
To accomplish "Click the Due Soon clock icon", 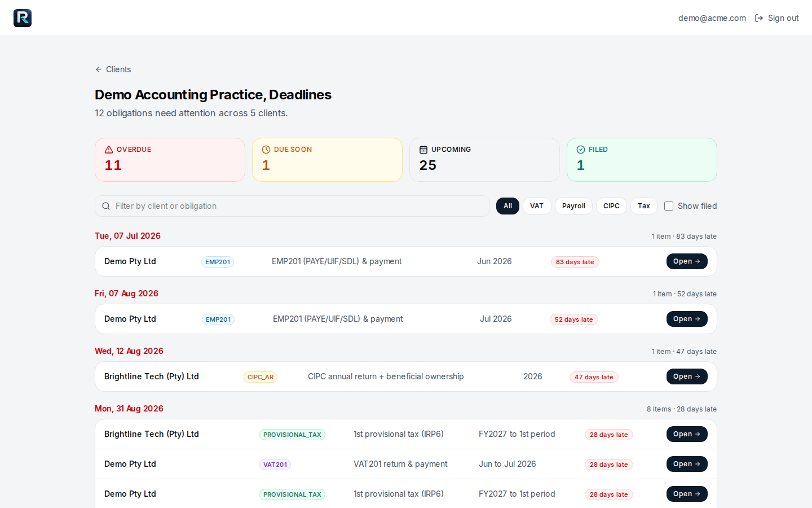I will (266, 150).
